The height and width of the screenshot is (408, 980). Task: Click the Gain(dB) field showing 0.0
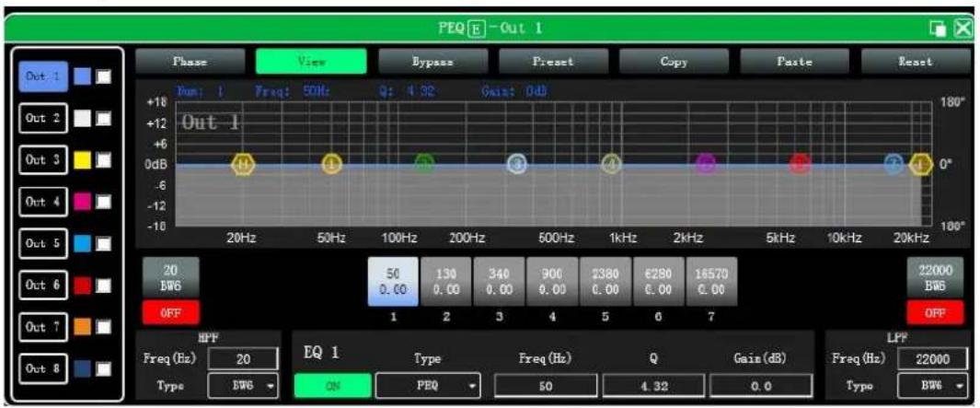[761, 386]
